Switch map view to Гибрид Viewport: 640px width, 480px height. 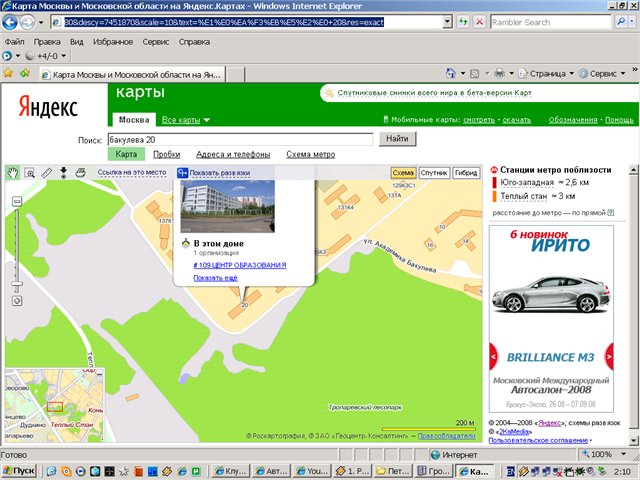(x=466, y=173)
